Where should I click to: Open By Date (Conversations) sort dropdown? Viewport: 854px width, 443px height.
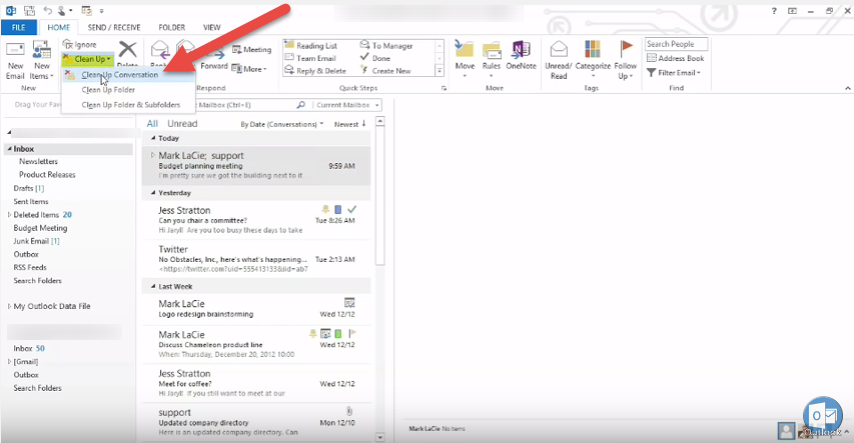282,124
